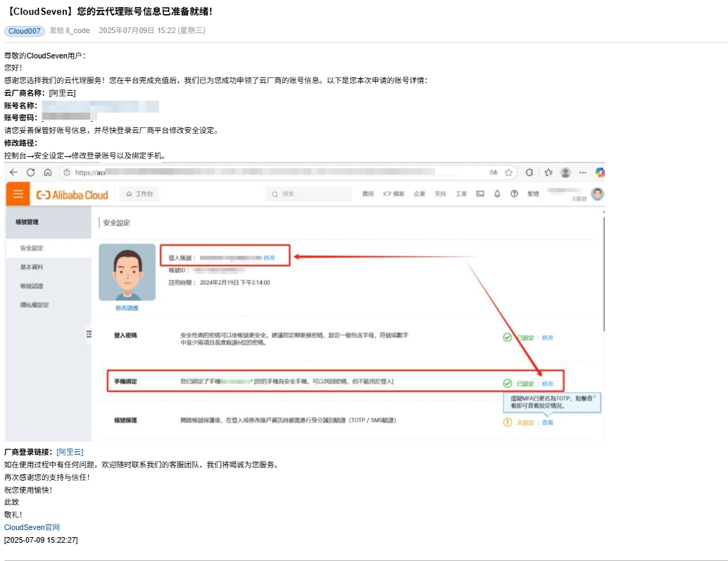Viewport: 728px width, 561px height.
Task: Open the browser favorites list icon
Action: click(x=548, y=172)
